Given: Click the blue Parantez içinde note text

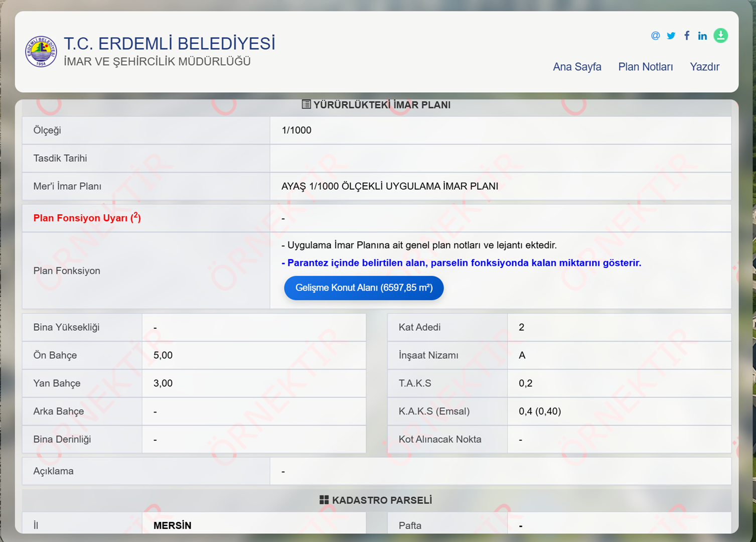Looking at the screenshot, I should 462,263.
